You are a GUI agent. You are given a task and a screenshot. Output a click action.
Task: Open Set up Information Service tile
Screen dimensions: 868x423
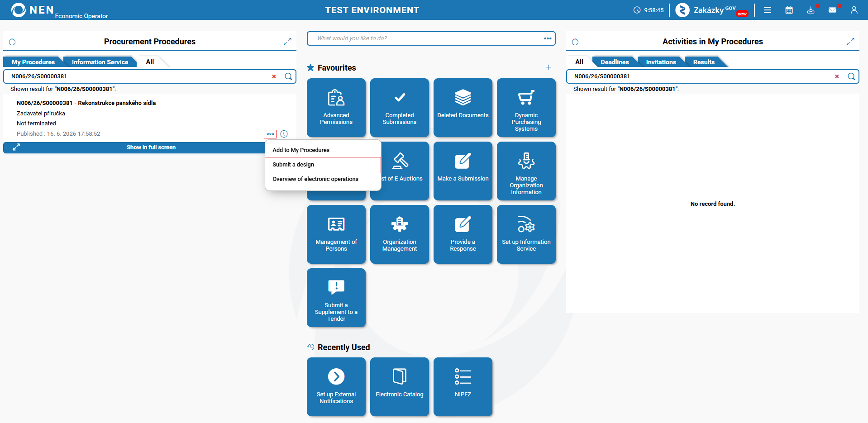click(x=526, y=234)
